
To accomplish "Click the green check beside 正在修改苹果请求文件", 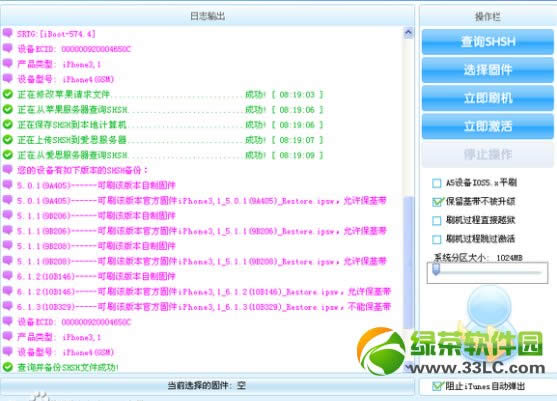I will click(7, 94).
